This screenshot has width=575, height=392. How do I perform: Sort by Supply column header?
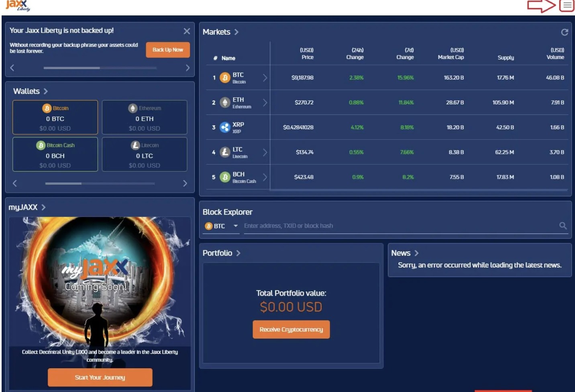click(x=506, y=58)
